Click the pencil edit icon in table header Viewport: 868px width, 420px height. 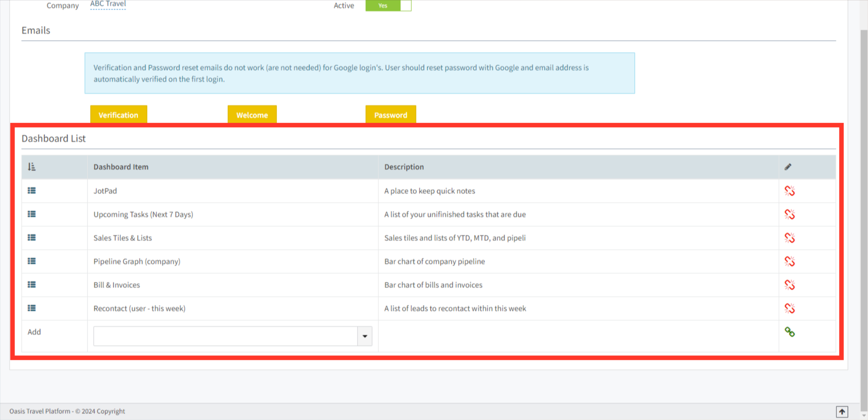tap(788, 167)
